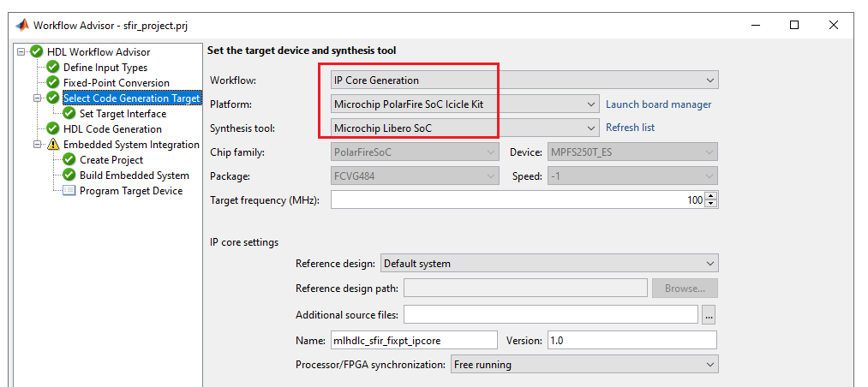Collapse the Embedded System Integration node
Screen dimensions: 868x387
[38, 145]
